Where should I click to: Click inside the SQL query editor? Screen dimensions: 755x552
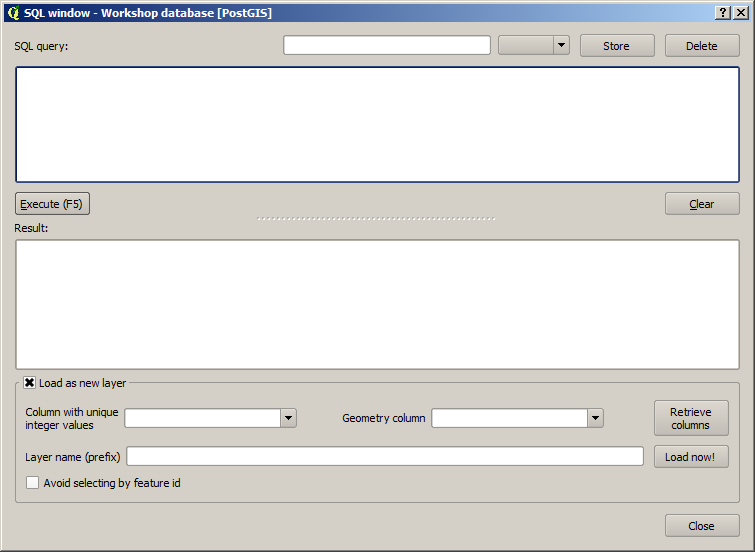(378, 124)
